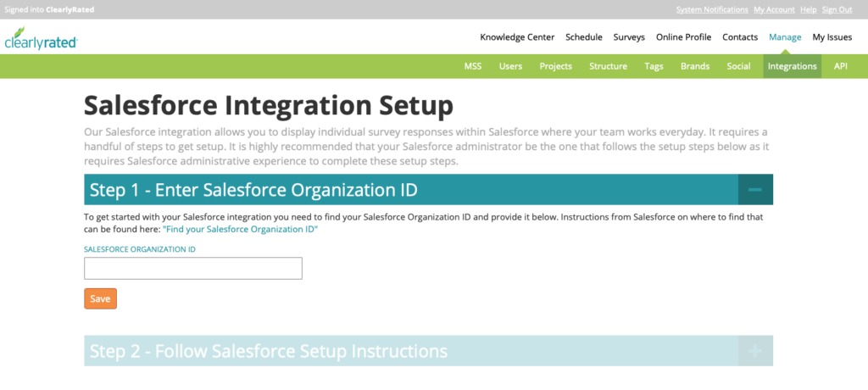This screenshot has width=868, height=390.
Task: Open Online Profile menu item
Action: coord(684,37)
